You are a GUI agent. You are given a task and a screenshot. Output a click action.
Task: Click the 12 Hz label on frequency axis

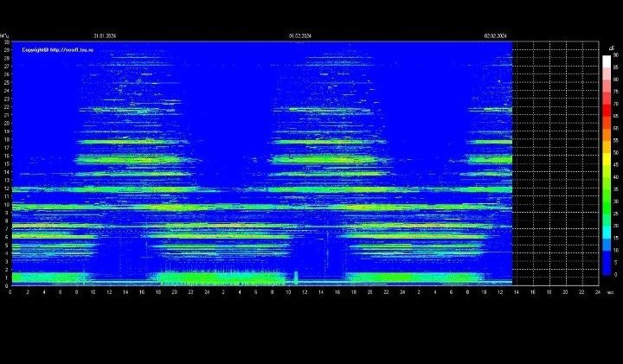click(6, 188)
